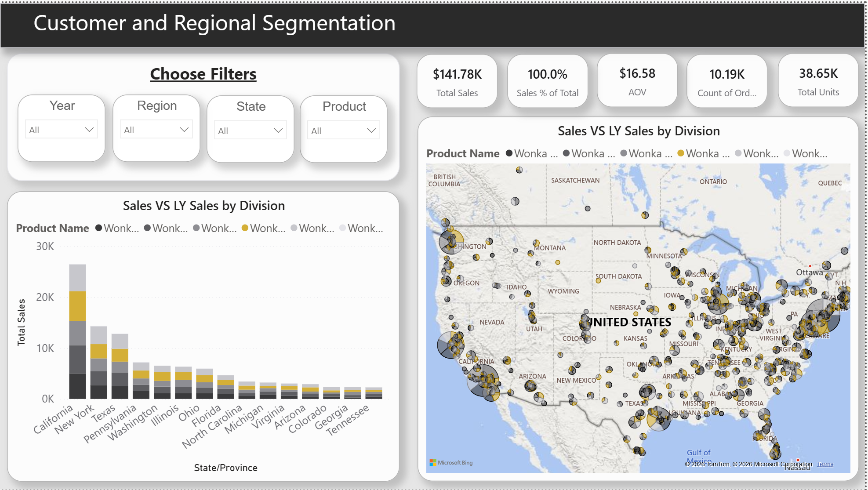The image size is (868, 490).
Task: Select the California bar in chart
Action: 77,331
